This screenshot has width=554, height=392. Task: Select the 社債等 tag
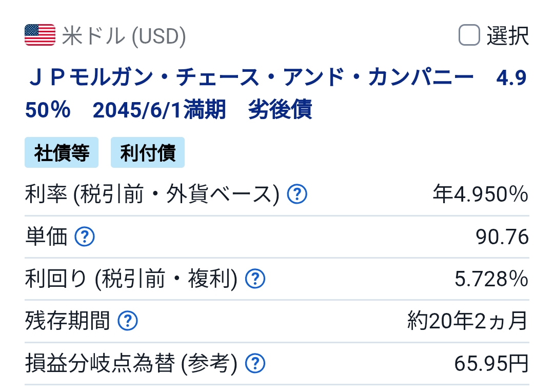pyautogui.click(x=62, y=152)
